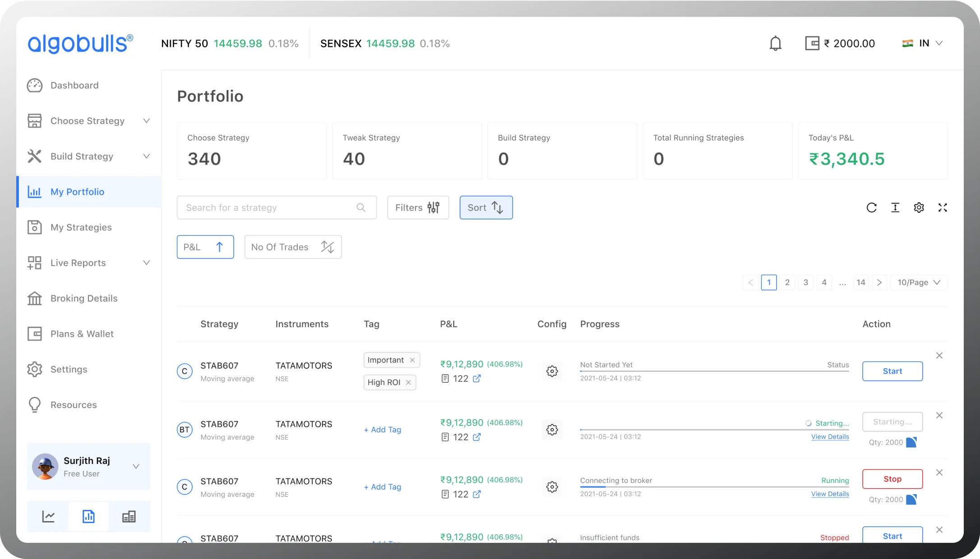Open config gear for Running row
Screen dimensions: 980x559
click(552, 487)
